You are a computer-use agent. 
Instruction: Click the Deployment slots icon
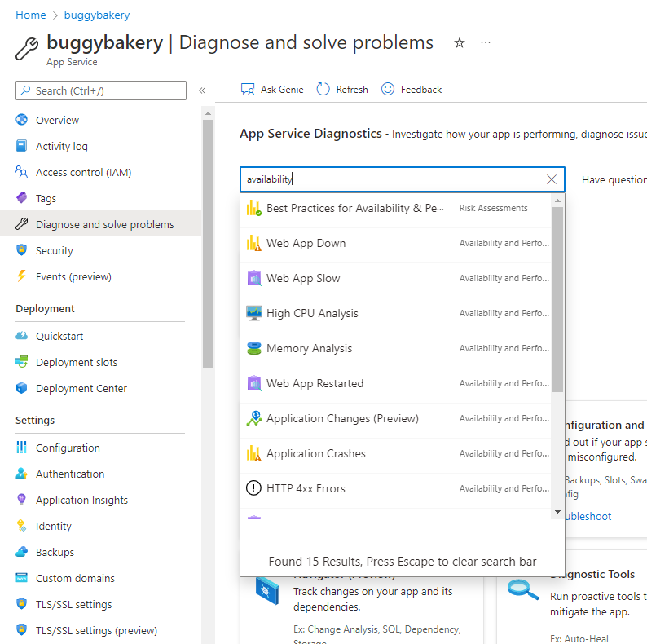click(21, 362)
